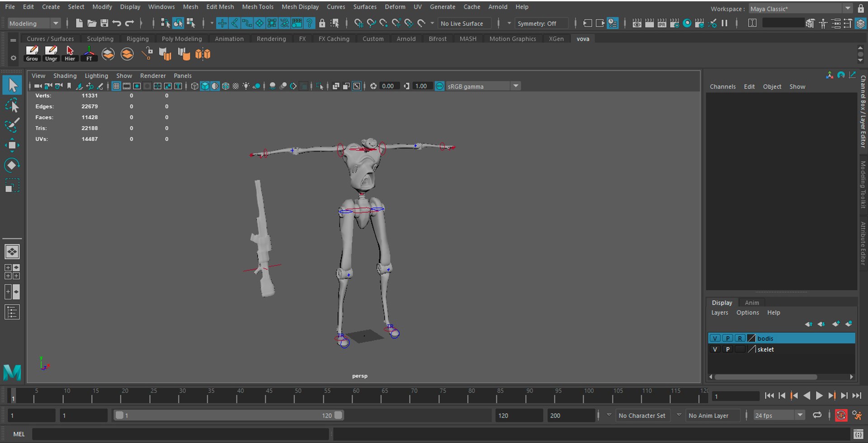868x443 pixels.
Task: Click the Redo arrow icon
Action: [x=130, y=23]
